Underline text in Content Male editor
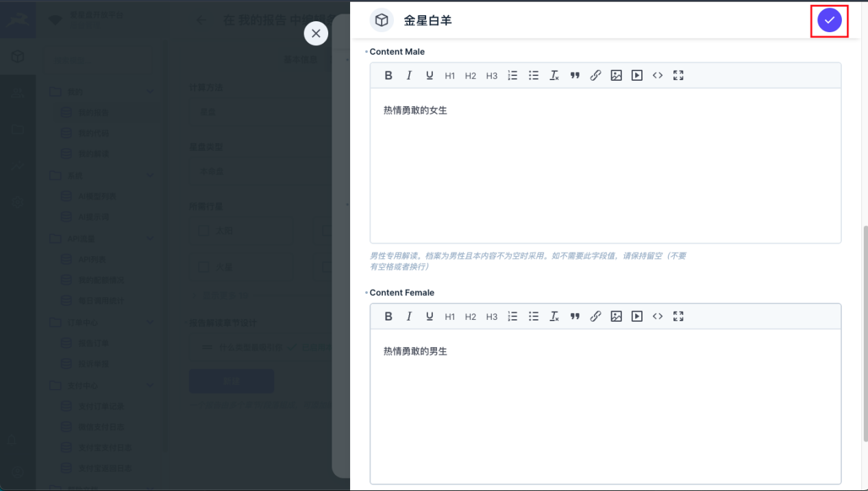 tap(430, 75)
